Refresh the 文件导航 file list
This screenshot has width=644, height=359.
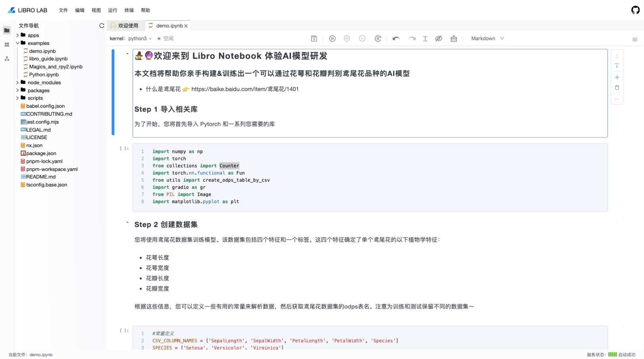102,25
